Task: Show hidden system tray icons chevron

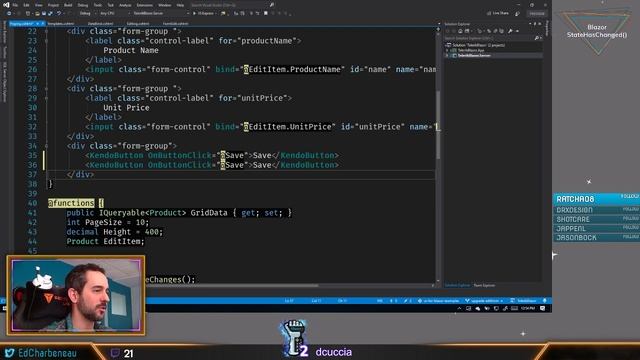Action: pyautogui.click(x=460, y=309)
